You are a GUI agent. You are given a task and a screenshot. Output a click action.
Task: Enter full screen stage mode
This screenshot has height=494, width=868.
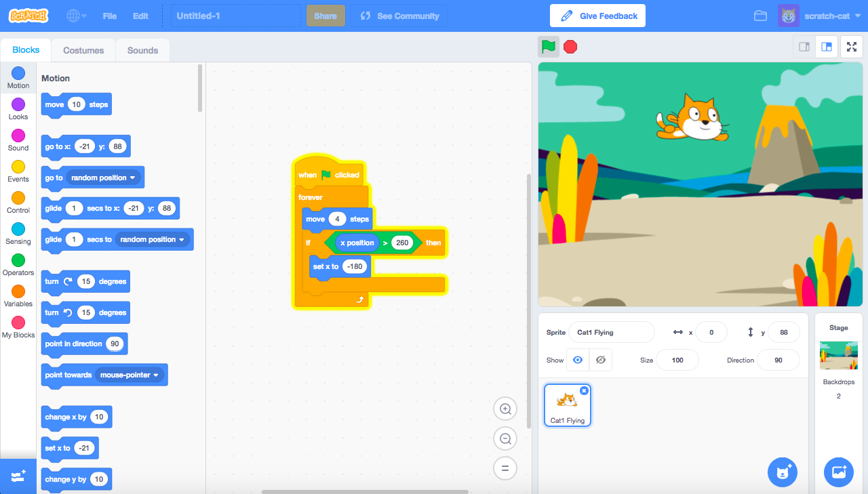click(x=851, y=47)
